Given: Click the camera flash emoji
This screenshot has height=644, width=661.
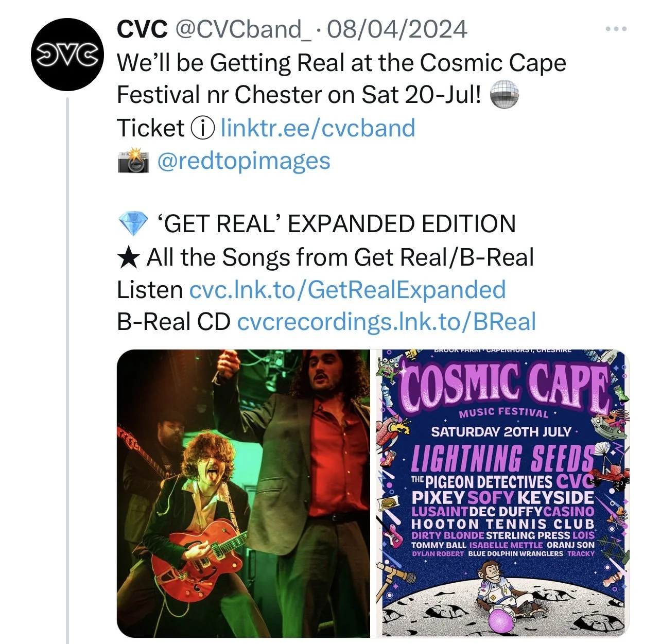Looking at the screenshot, I should 133,161.
